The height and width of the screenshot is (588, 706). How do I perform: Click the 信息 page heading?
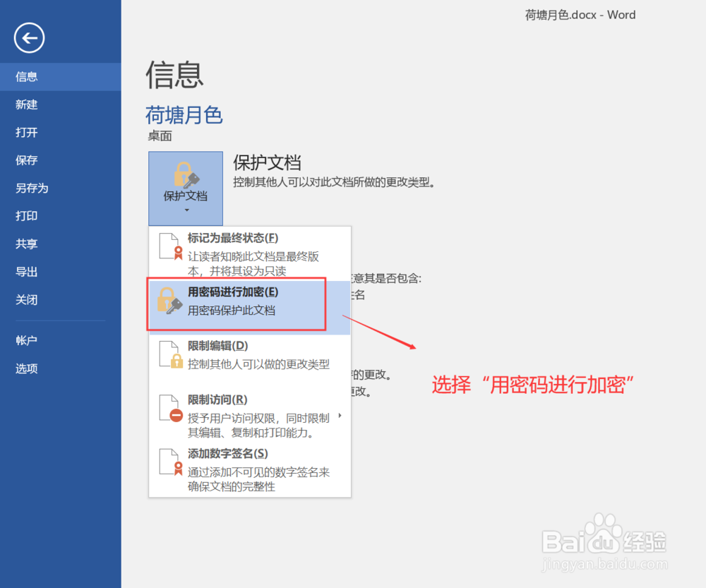coord(174,75)
